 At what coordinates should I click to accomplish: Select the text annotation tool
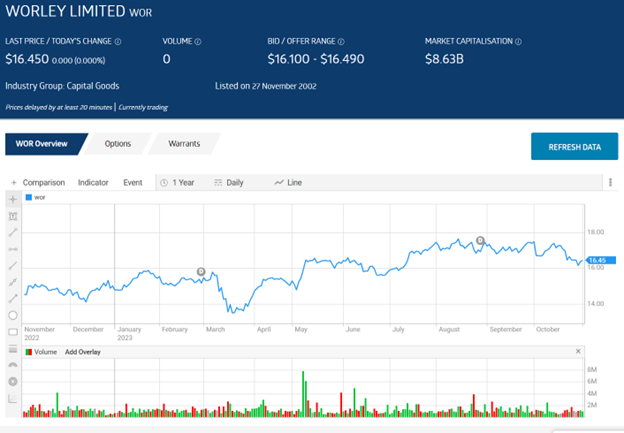(13, 216)
